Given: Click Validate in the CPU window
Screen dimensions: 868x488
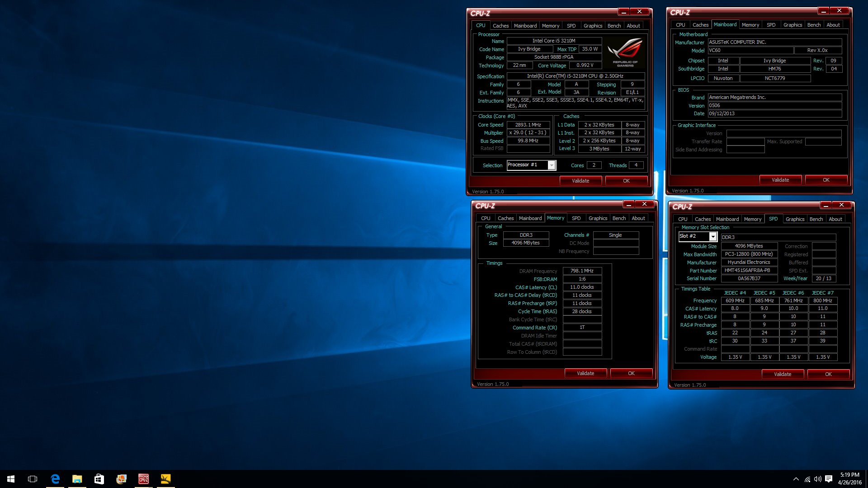Looking at the screenshot, I should tap(580, 181).
